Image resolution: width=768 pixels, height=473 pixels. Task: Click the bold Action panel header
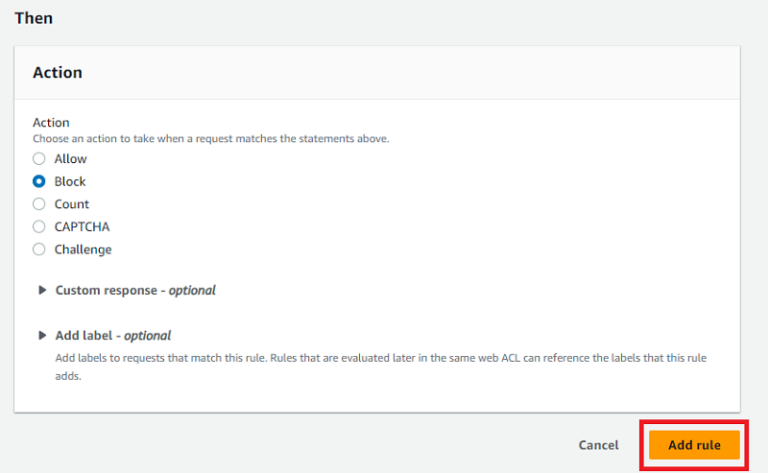click(x=57, y=73)
